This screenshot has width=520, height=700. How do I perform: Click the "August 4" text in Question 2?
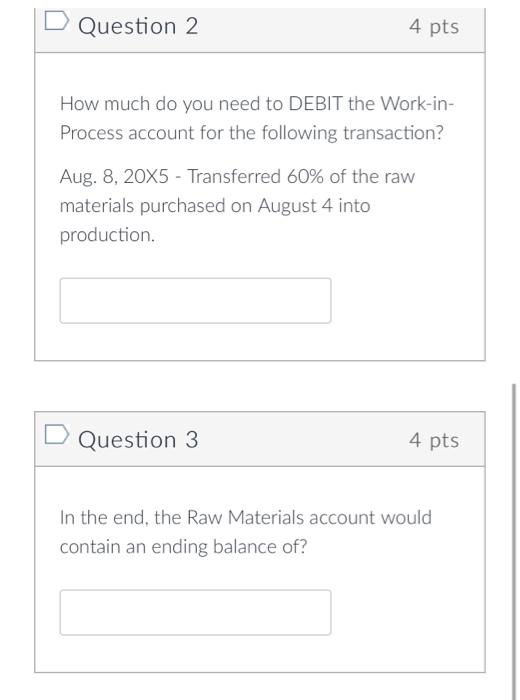pyautogui.click(x=295, y=206)
